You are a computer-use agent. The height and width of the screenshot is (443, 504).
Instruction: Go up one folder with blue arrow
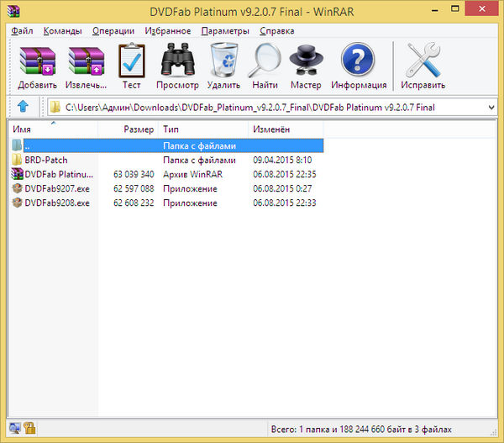coord(23,107)
